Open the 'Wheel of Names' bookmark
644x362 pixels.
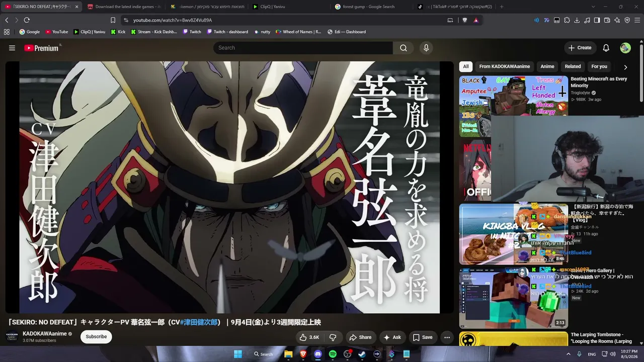pos(298,32)
